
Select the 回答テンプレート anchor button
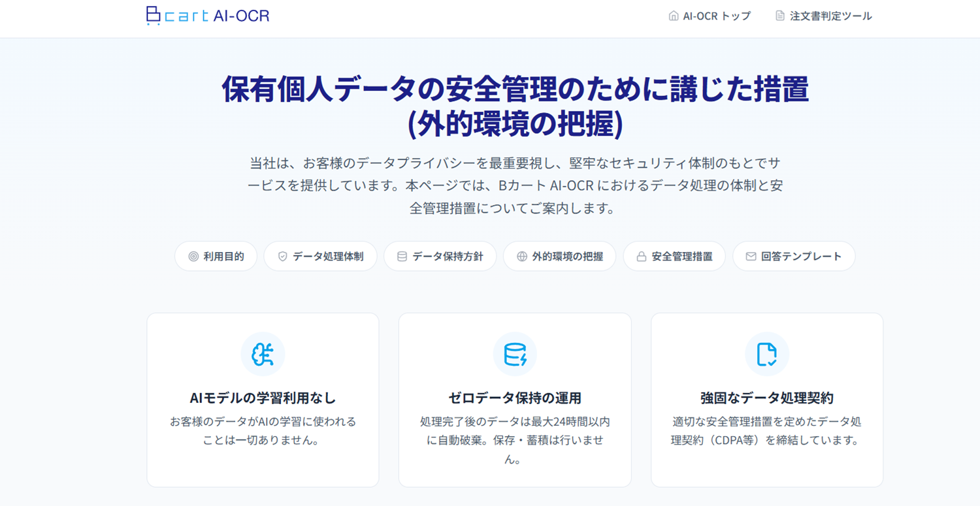[x=801, y=257]
